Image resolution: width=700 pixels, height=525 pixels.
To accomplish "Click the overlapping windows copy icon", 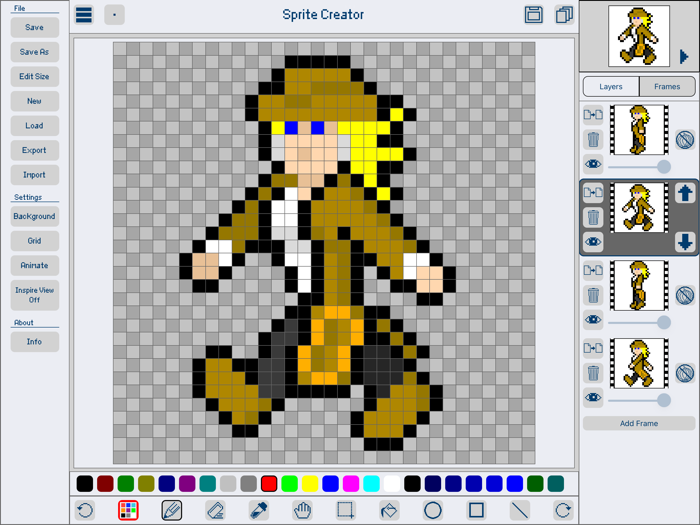I will tap(564, 15).
